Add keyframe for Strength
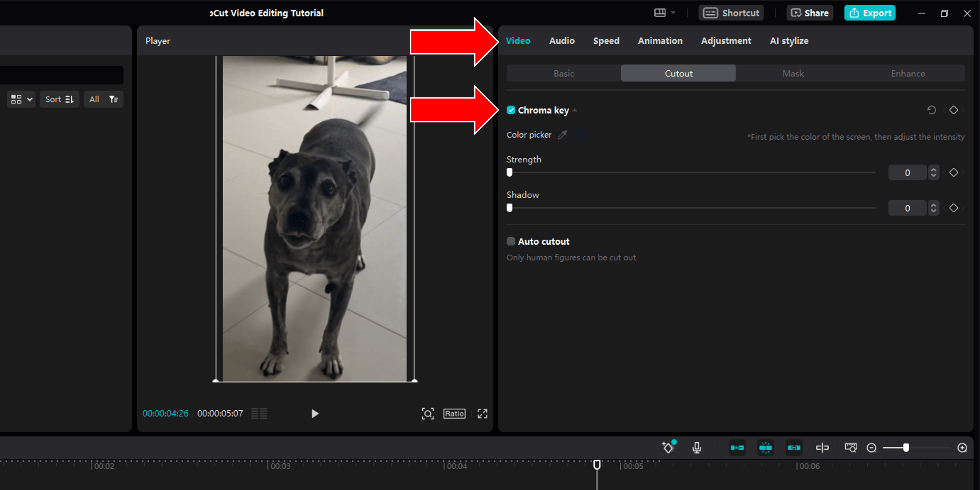 click(953, 173)
